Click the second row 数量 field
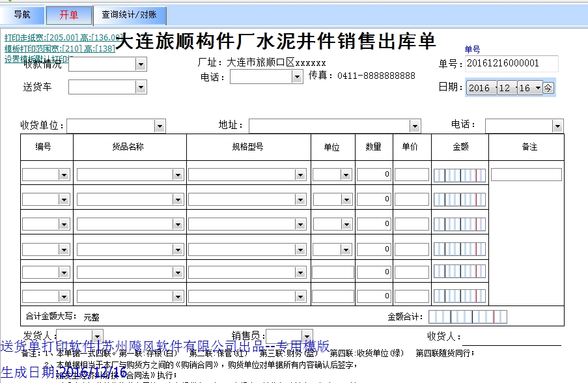Screen dimensions: 588x383 (x=374, y=199)
